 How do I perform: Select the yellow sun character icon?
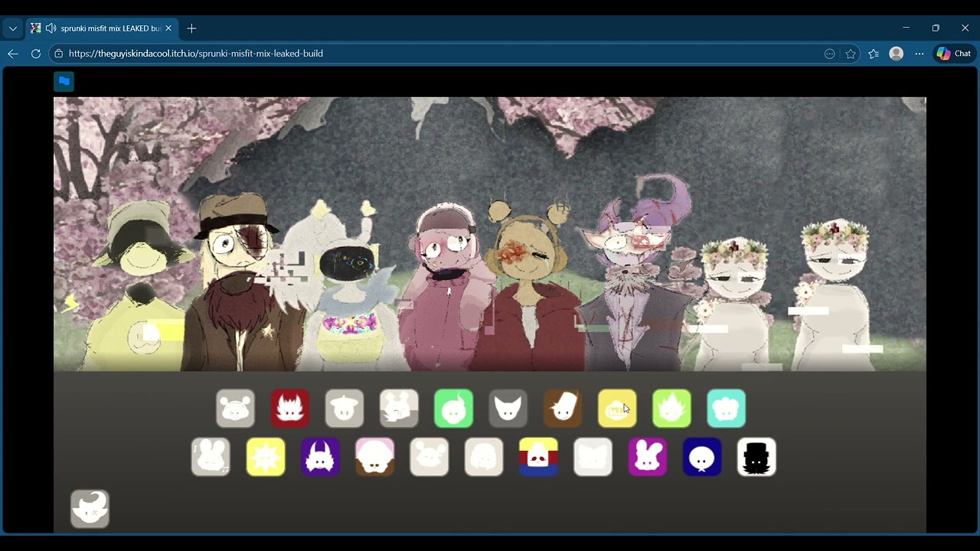[266, 457]
